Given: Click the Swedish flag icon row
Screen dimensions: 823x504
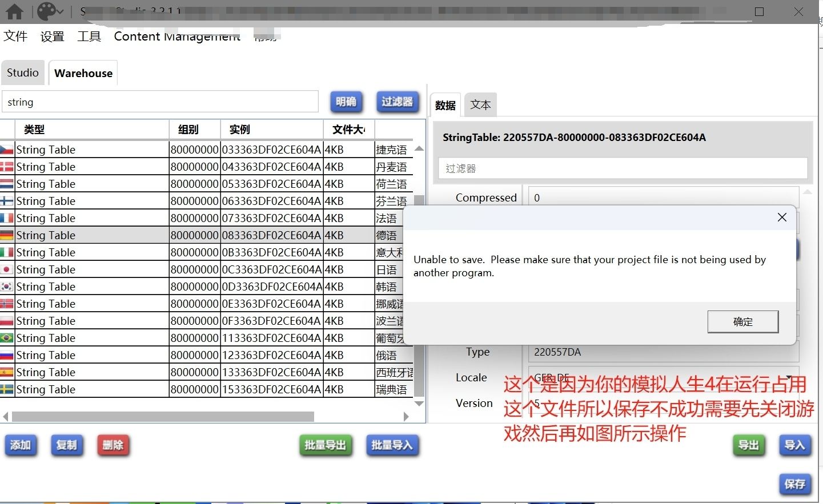Looking at the screenshot, I should (7, 389).
